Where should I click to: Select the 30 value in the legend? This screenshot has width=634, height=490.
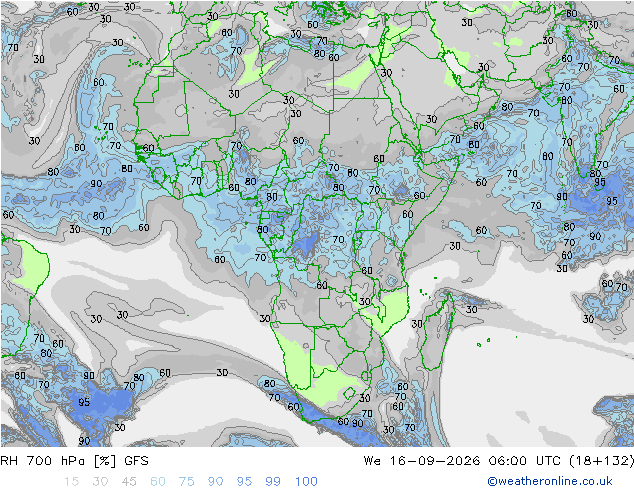[x=100, y=481]
